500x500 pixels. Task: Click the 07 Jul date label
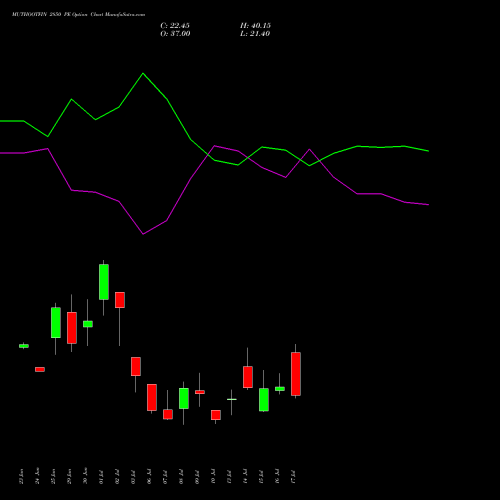click(166, 477)
